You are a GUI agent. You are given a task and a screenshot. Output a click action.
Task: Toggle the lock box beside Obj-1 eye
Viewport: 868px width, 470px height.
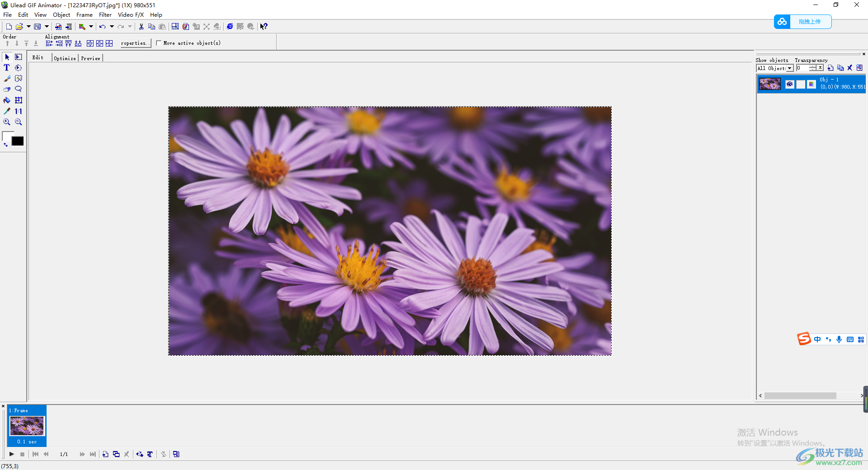(801, 84)
